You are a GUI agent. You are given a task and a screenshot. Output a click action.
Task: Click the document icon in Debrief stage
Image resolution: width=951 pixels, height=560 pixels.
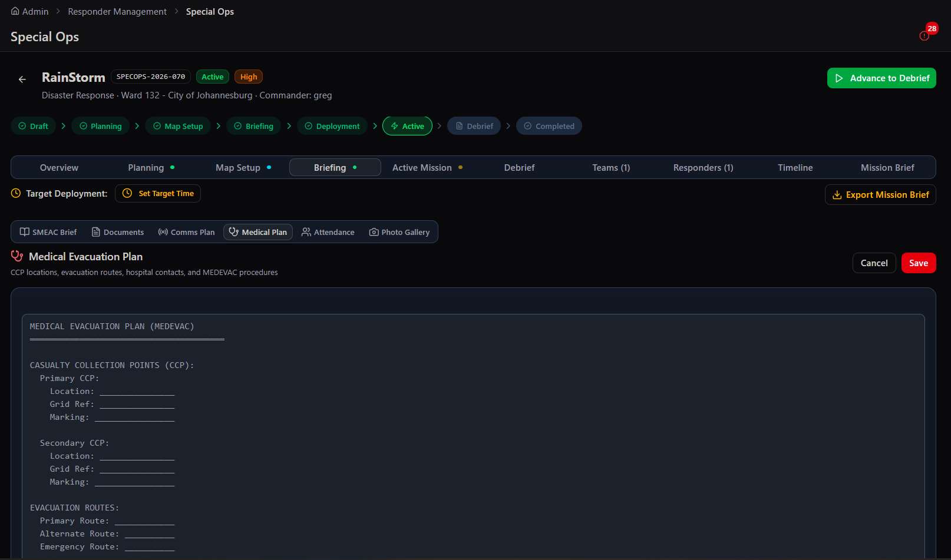point(459,126)
